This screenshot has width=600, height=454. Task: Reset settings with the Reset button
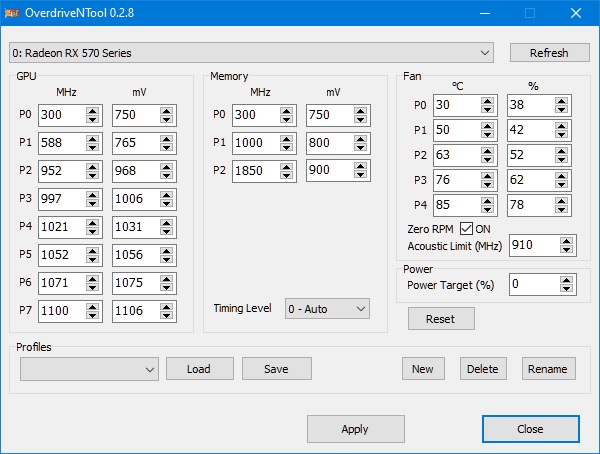pyautogui.click(x=441, y=319)
